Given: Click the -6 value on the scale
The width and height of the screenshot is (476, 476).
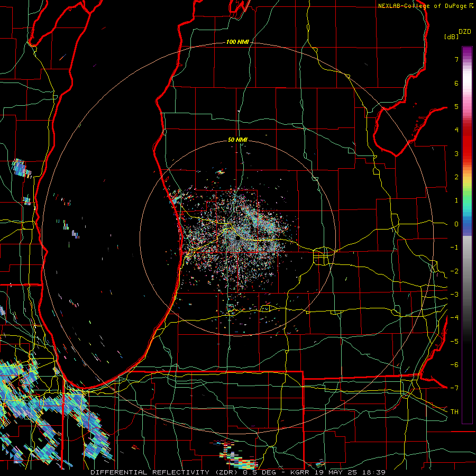Looking at the screenshot, I should [x=454, y=365].
